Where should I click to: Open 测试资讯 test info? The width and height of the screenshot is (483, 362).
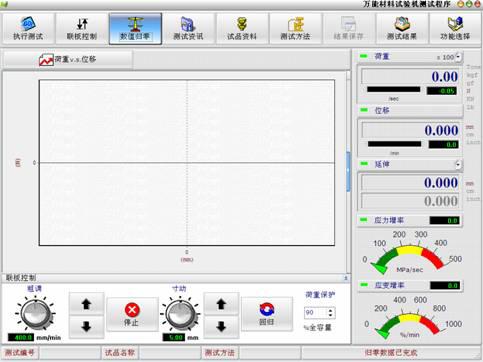[188, 29]
